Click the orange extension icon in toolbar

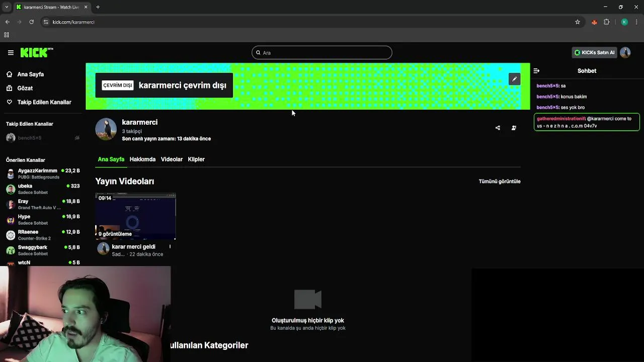[x=594, y=22]
